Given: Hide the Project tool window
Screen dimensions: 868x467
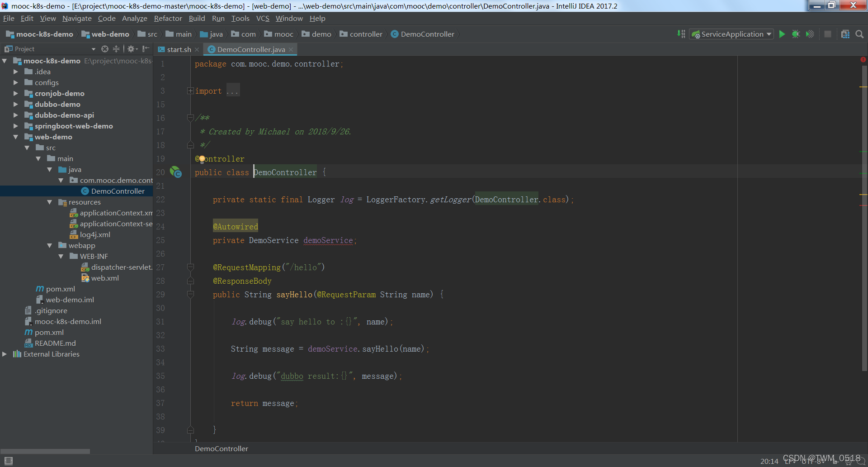Looking at the screenshot, I should click(146, 49).
